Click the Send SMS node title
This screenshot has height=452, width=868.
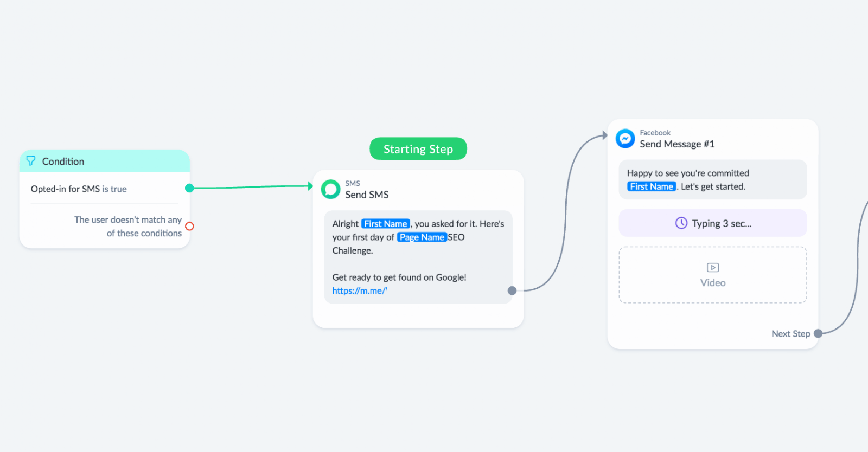(x=367, y=195)
